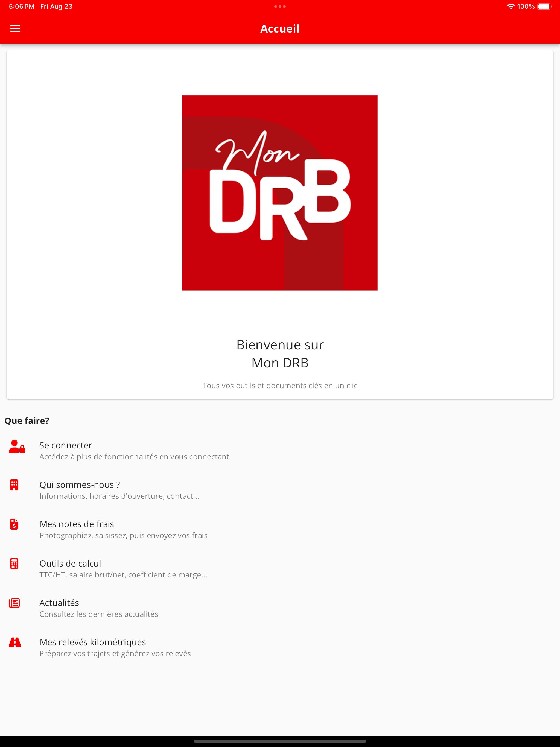
Task: Tap the Wi-Fi status icon
Action: point(511,6)
